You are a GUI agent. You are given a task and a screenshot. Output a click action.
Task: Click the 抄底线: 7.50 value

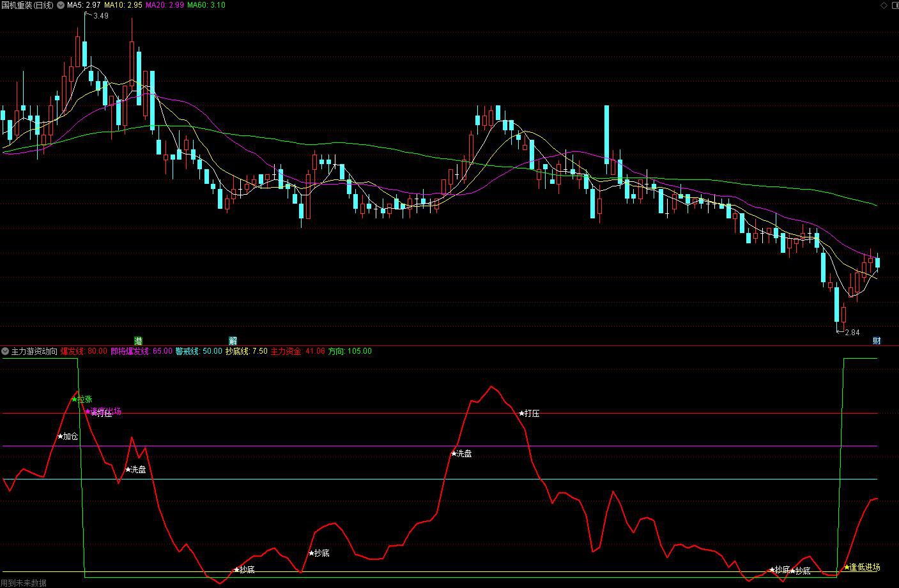click(x=247, y=351)
